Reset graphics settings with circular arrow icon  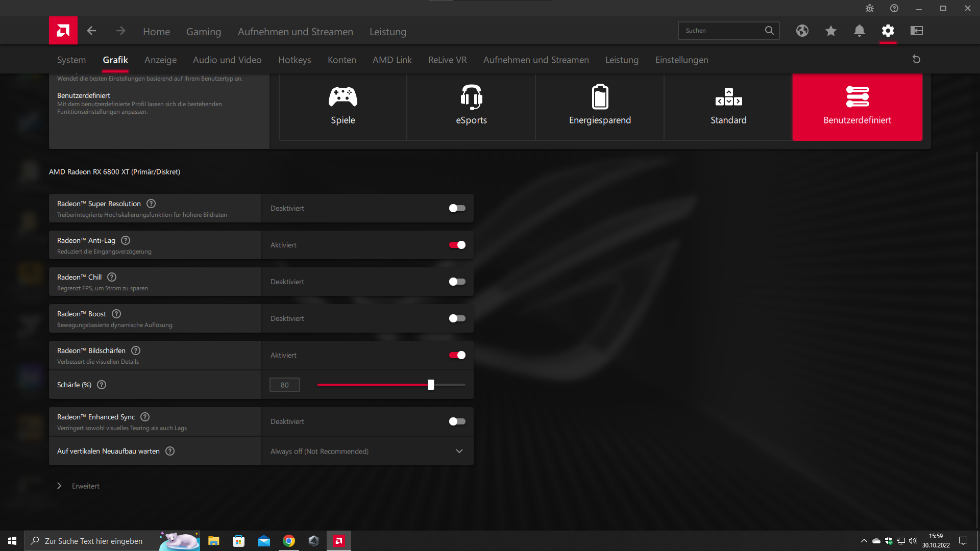coord(916,59)
